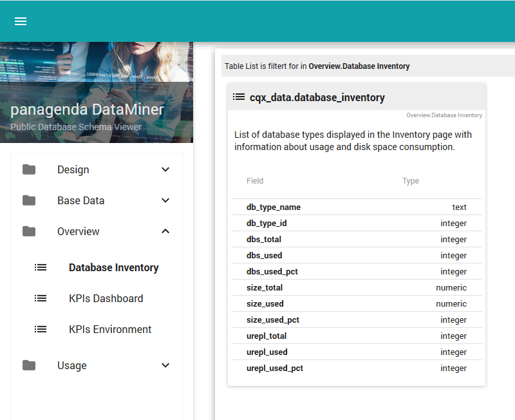Collapse the Overview section chevron
This screenshot has width=515, height=420.
165,231
